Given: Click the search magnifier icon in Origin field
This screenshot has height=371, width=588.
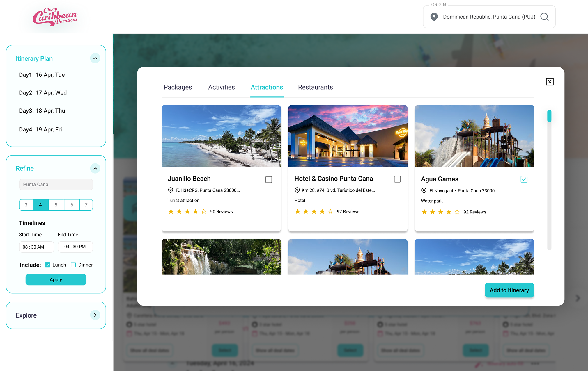Looking at the screenshot, I should tap(544, 17).
